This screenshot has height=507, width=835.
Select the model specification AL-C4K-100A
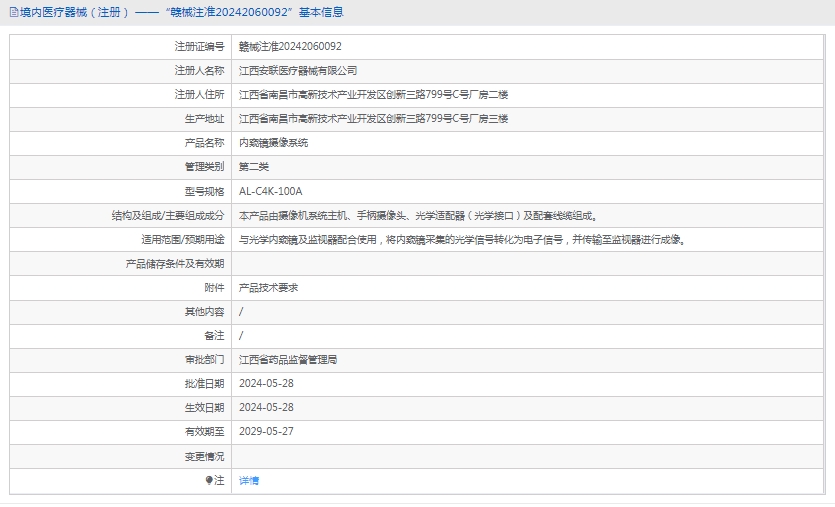270,191
